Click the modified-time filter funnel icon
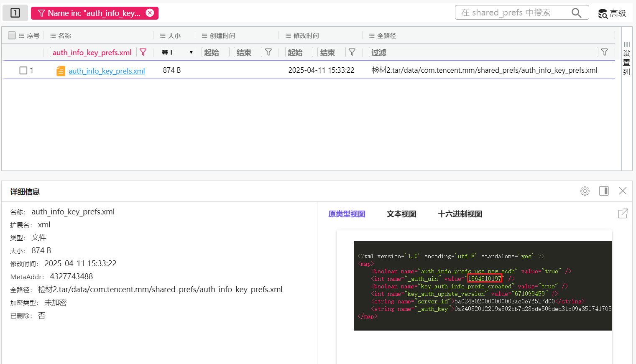 352,52
